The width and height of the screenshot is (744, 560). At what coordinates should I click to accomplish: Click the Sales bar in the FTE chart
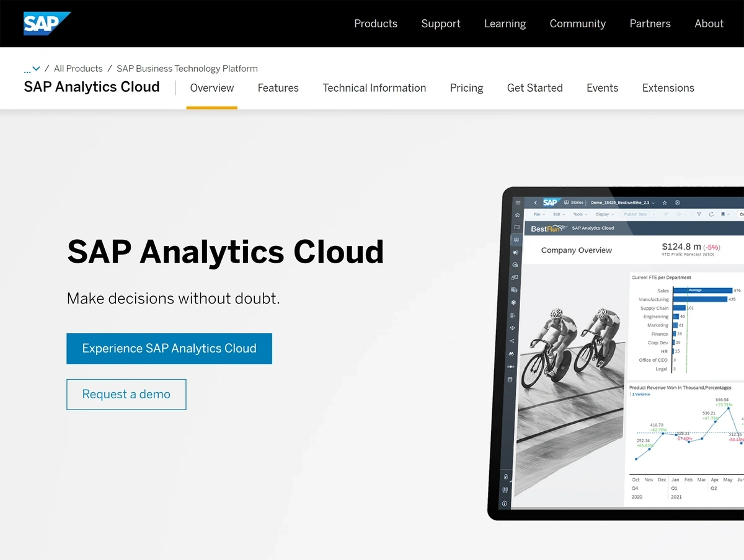(x=702, y=290)
